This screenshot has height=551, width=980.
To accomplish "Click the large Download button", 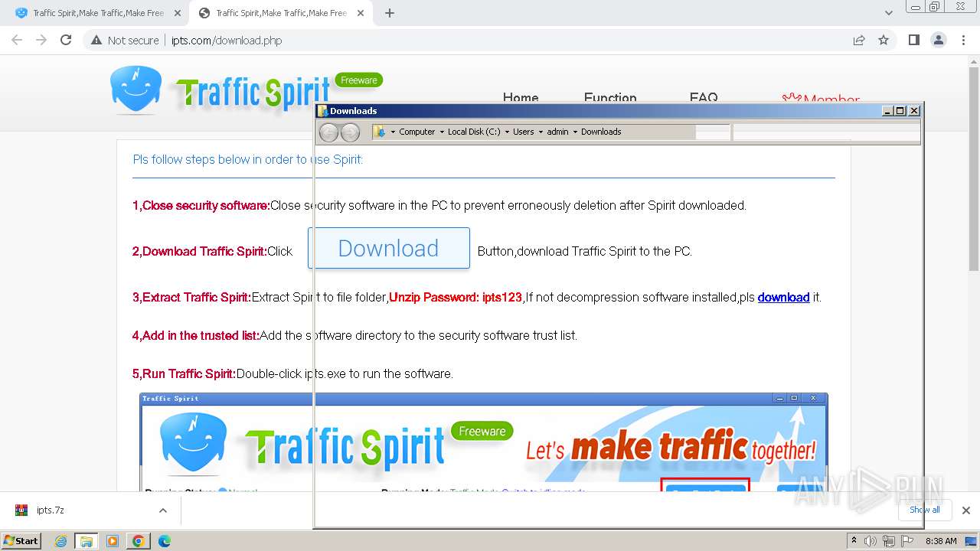I will point(389,248).
